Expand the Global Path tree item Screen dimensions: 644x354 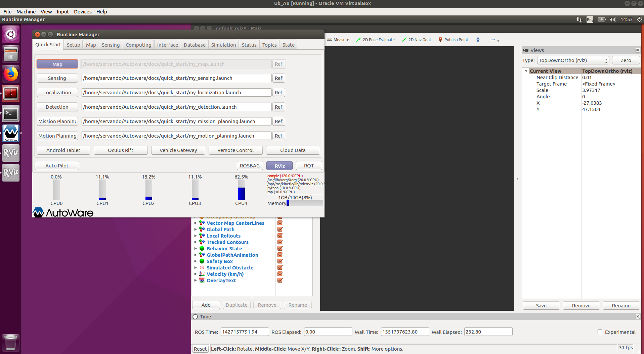pyautogui.click(x=196, y=229)
